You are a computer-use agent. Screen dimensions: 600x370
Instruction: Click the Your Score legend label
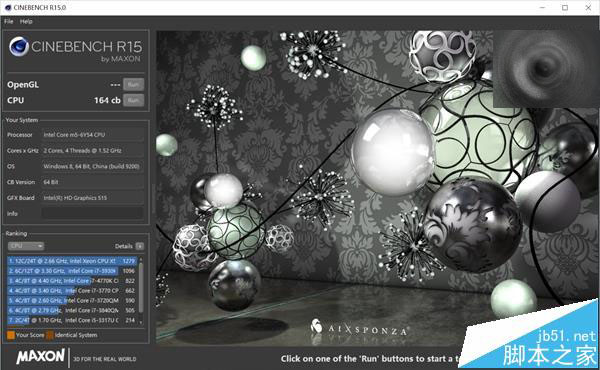pyautogui.click(x=30, y=335)
